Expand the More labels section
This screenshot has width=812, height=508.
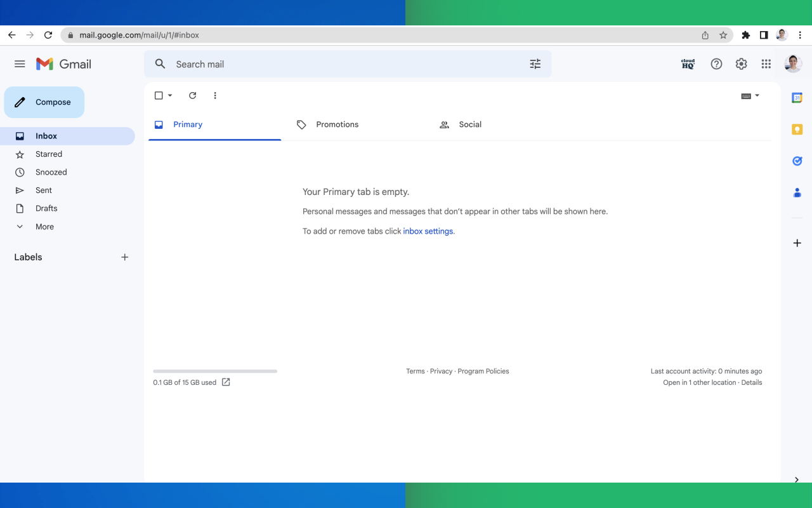pos(44,226)
